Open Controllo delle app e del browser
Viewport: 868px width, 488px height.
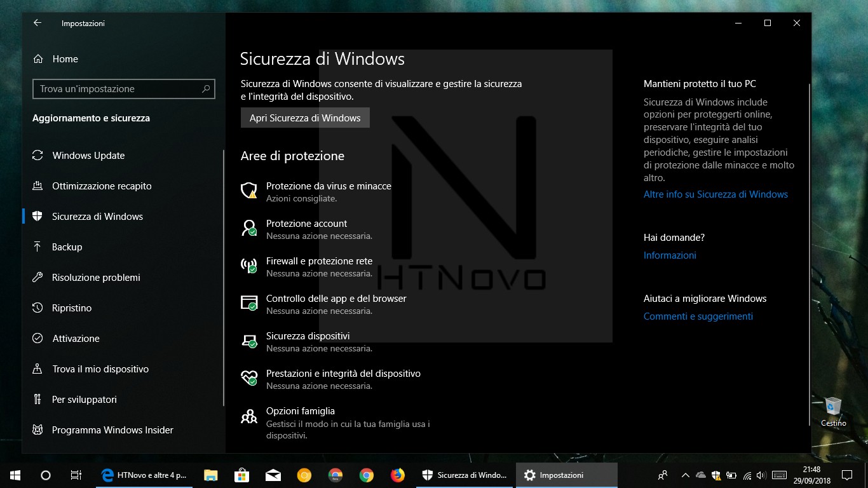[x=323, y=304]
